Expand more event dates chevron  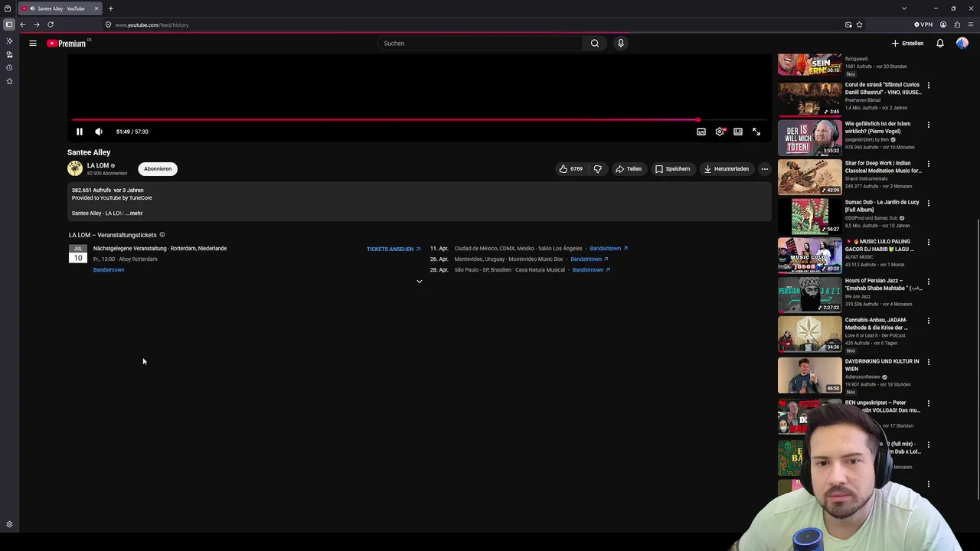point(419,282)
